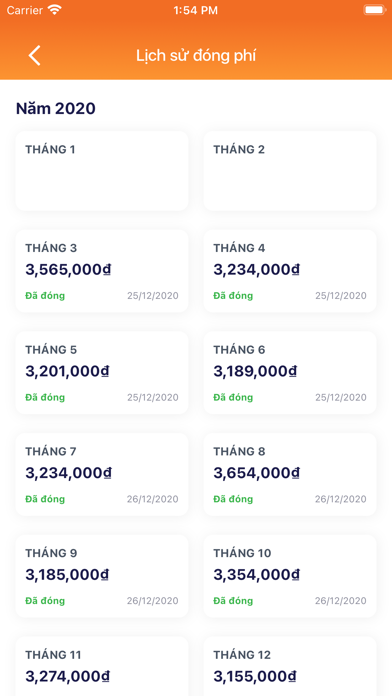Open the THÁNG 2 card
The image size is (392, 696).
290,170
